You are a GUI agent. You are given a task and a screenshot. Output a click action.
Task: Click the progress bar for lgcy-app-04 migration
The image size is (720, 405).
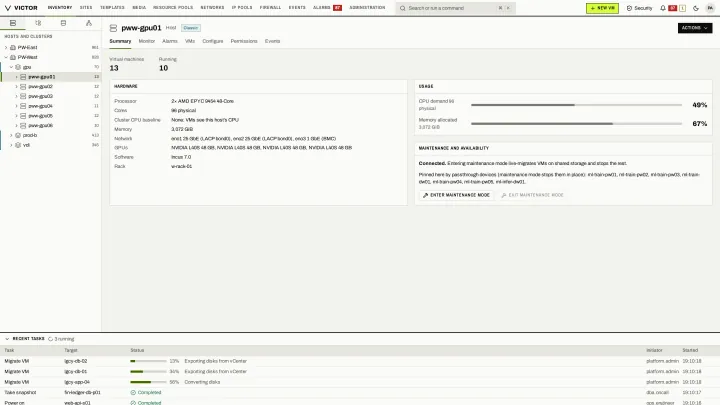148,382
